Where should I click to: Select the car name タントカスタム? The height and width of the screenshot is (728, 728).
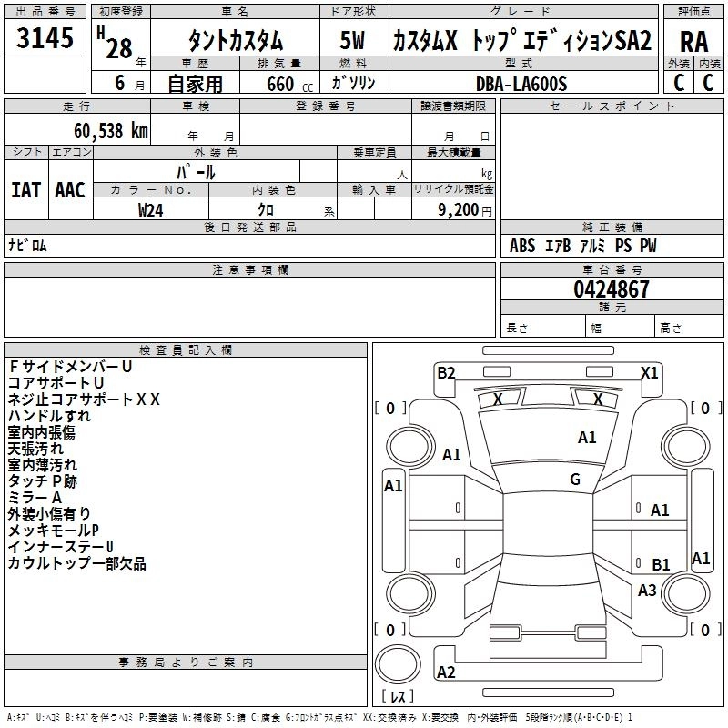(x=235, y=41)
